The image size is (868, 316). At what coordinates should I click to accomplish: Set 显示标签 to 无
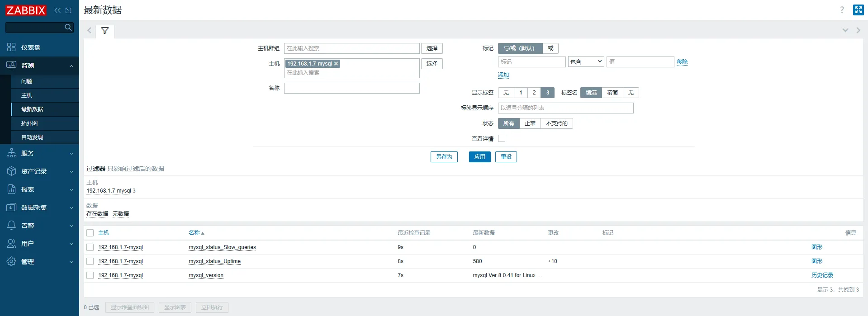point(506,93)
